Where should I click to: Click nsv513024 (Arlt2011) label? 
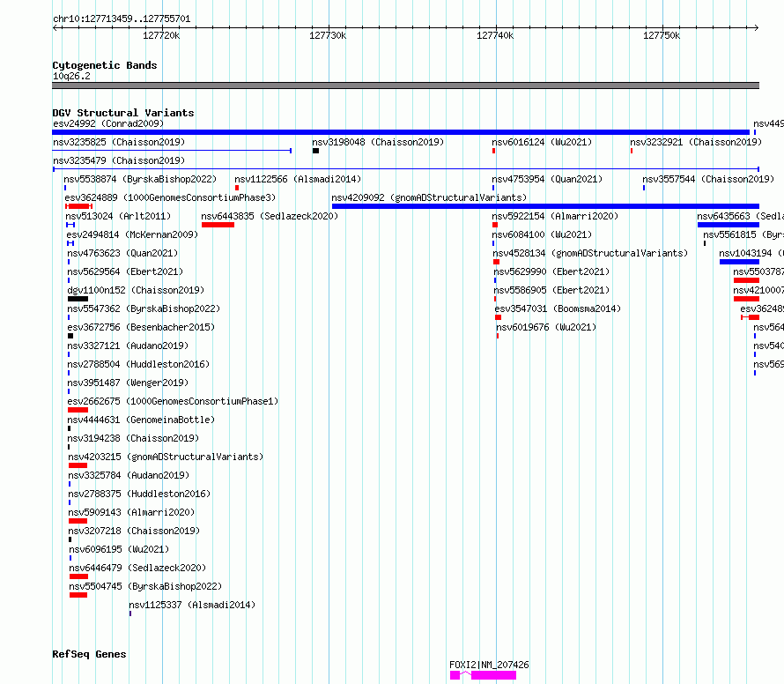point(118,216)
